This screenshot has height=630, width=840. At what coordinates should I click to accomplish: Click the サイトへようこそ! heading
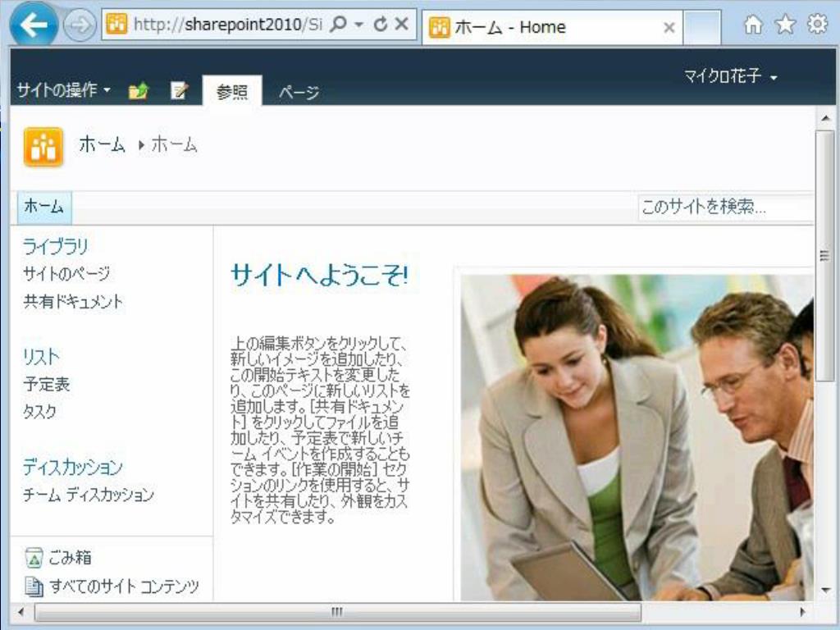(320, 276)
